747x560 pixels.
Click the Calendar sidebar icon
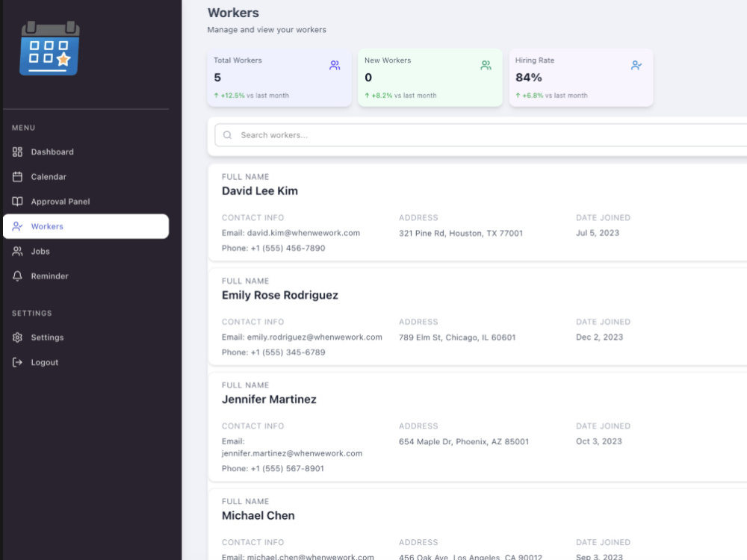(x=18, y=177)
